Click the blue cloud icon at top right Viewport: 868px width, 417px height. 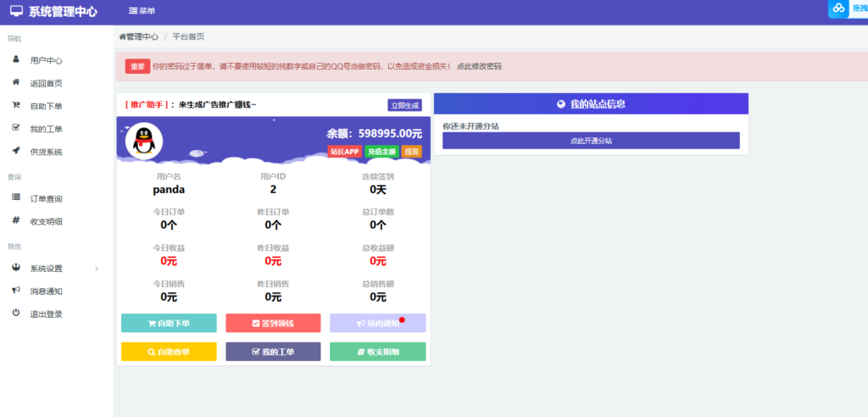point(838,8)
